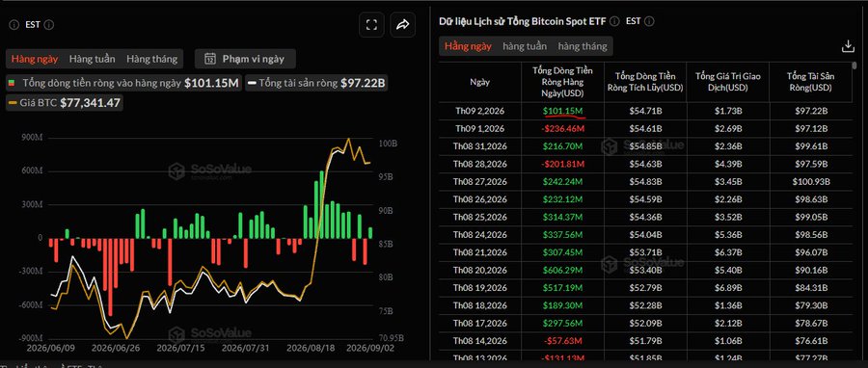The height and width of the screenshot is (368, 868).
Task: Click the $337.56M inflow cell
Action: 562,235
